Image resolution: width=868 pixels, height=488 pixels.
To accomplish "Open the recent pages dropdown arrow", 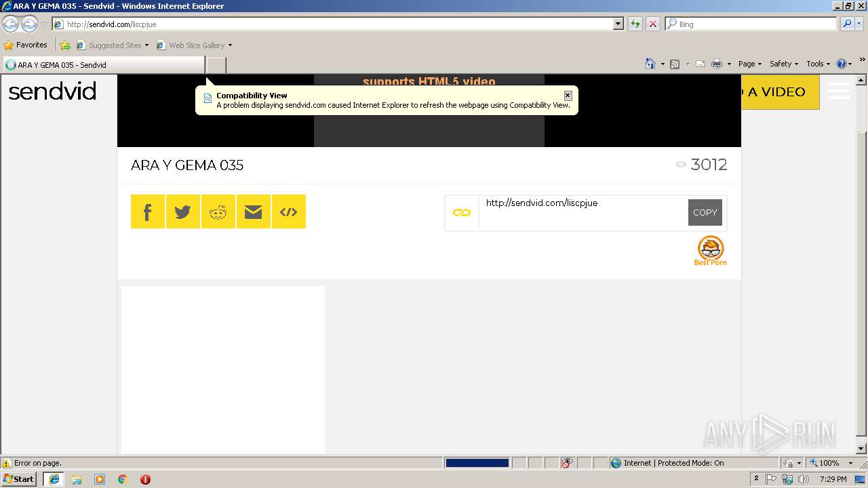I will tap(44, 24).
